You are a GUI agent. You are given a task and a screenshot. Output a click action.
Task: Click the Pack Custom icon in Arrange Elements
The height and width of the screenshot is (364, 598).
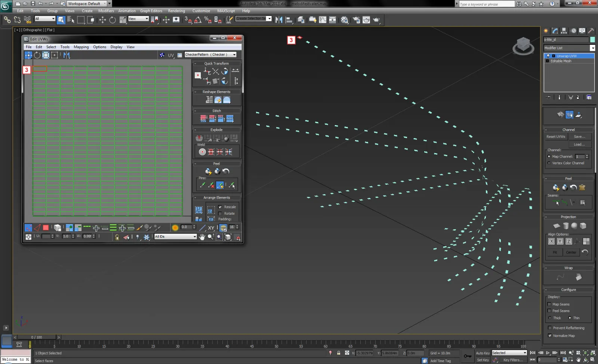[199, 210]
